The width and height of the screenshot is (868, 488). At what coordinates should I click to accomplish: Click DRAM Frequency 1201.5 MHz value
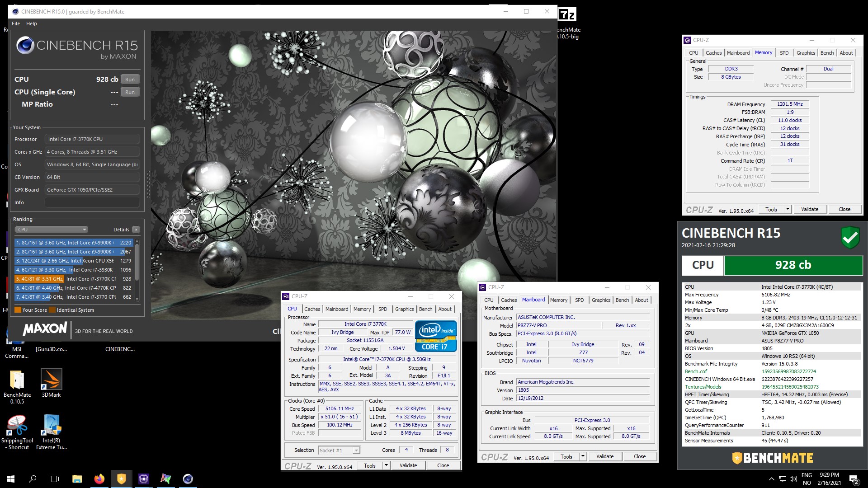(790, 104)
